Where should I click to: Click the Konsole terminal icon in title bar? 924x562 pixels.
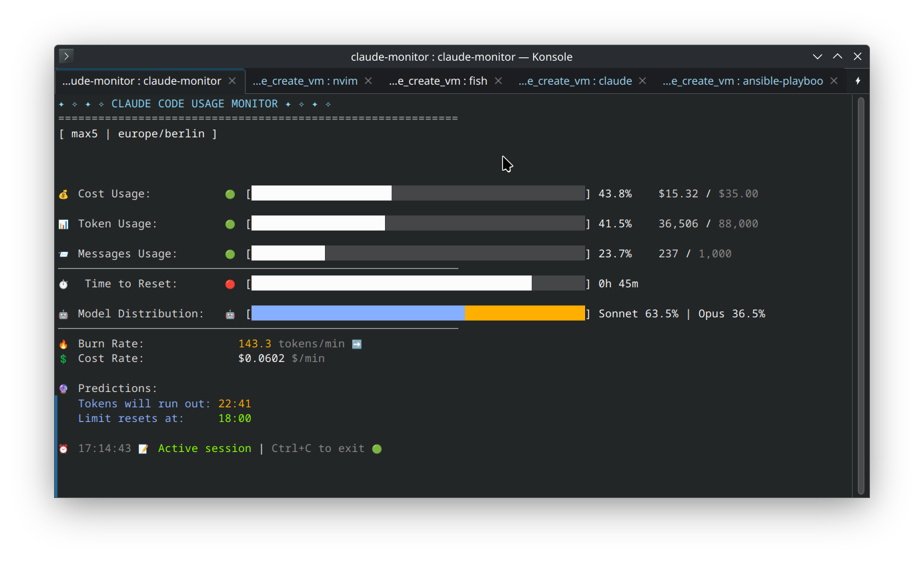click(66, 57)
